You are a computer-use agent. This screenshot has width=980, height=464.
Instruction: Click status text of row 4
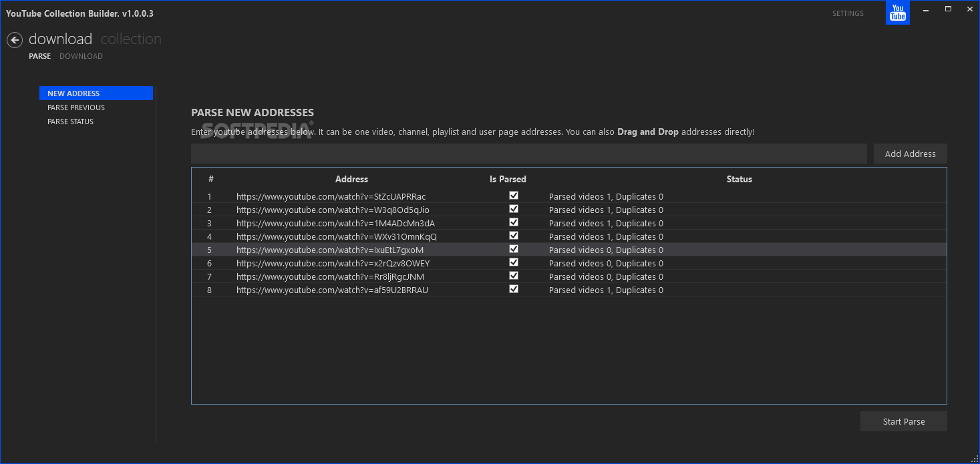606,236
